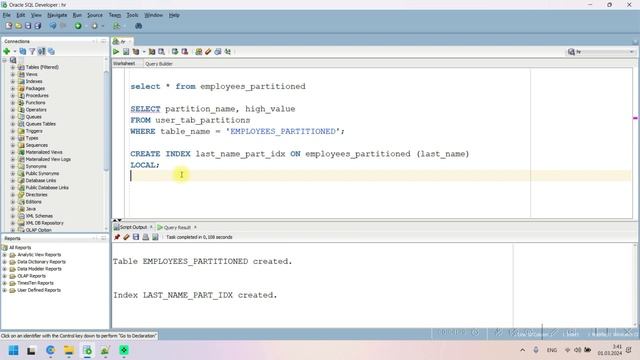
Task: Open the Source menu
Action: [x=95, y=15]
